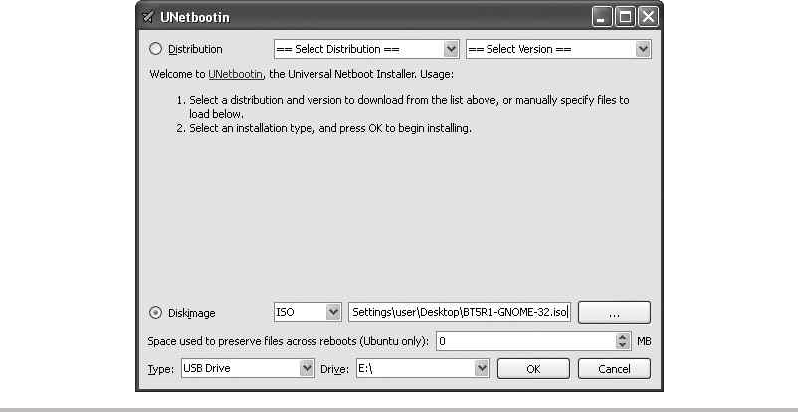Image resolution: width=798 pixels, height=412 pixels.
Task: Browse for disk image with ... button
Action: click(614, 312)
